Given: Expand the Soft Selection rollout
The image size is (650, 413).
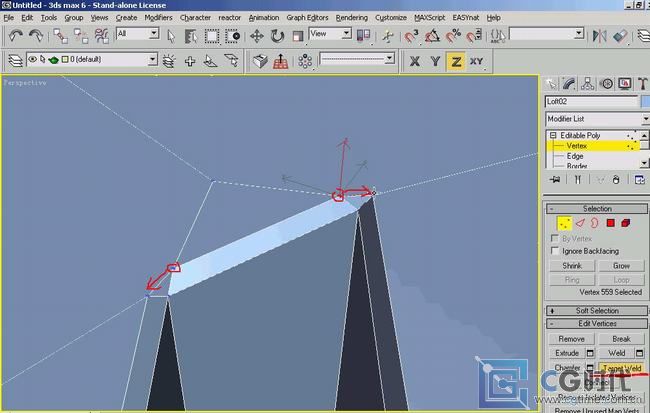Looking at the screenshot, I should point(597,311).
